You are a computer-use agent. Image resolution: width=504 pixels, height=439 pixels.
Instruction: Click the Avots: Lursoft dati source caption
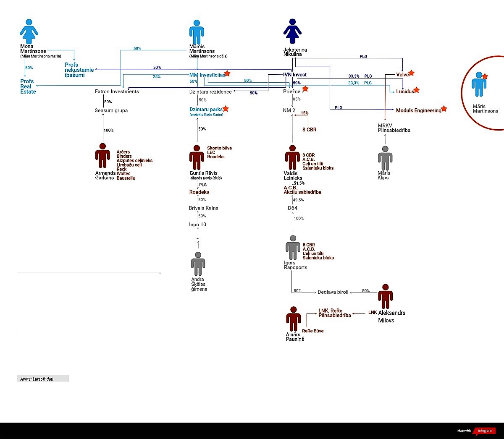click(37, 379)
